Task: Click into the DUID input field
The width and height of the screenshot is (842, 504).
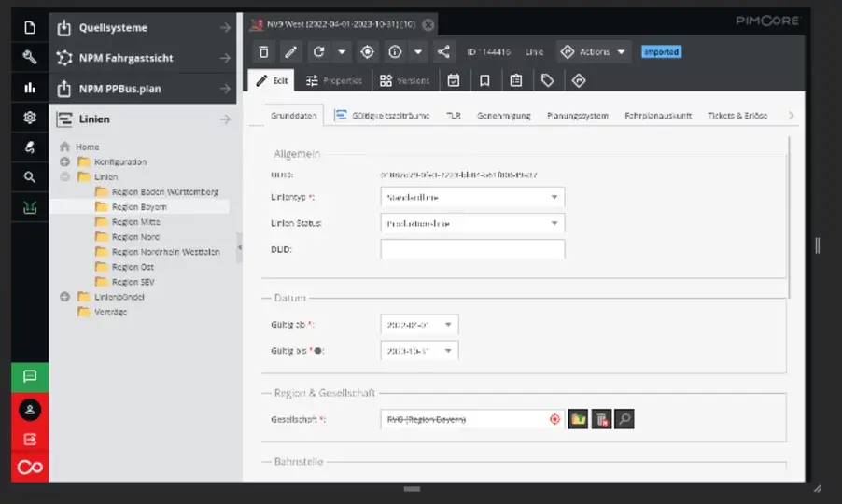Action: pos(472,249)
